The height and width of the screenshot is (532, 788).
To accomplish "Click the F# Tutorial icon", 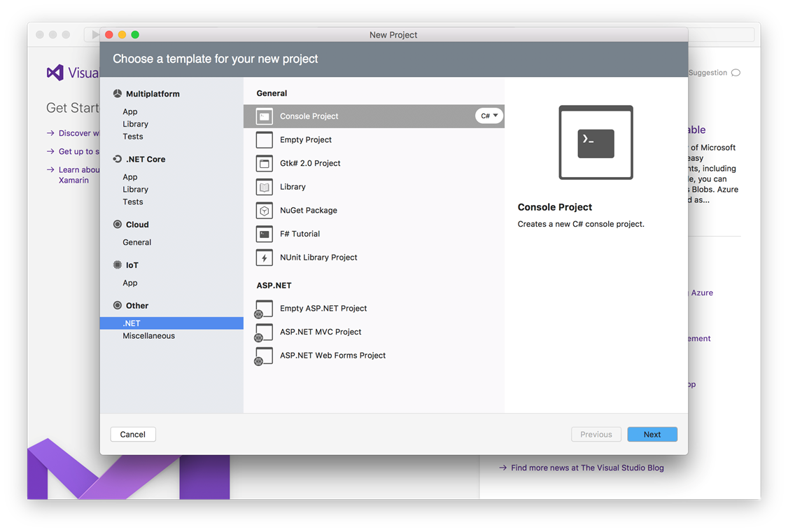I will click(x=264, y=234).
